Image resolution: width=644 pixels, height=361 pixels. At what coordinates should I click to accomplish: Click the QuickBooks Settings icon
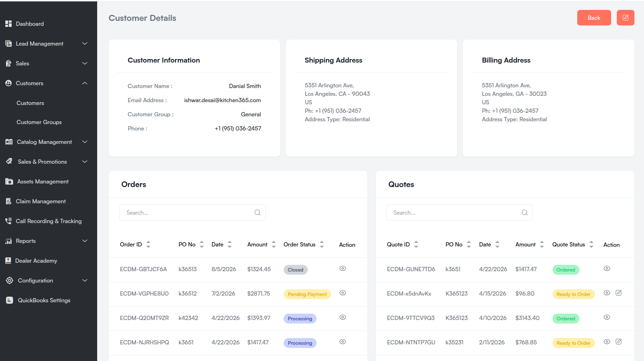[x=10, y=300]
